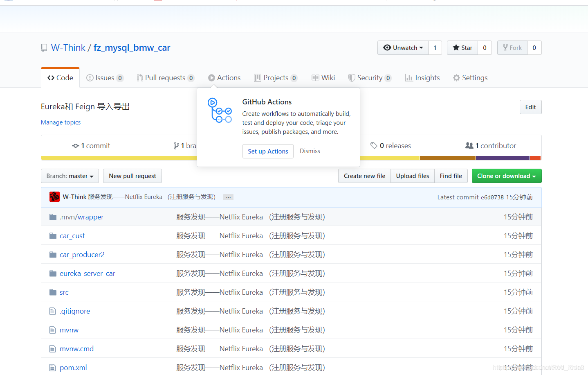Open the repository Settings tab
The width and height of the screenshot is (588, 375).
[x=470, y=78]
